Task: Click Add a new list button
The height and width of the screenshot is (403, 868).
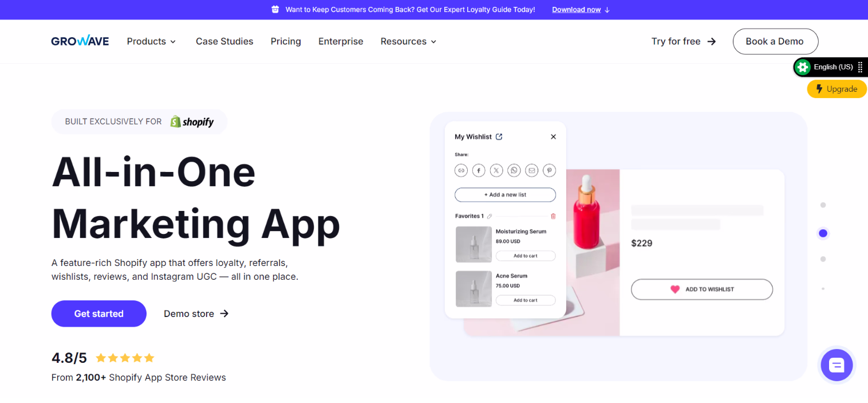Action: pos(505,195)
